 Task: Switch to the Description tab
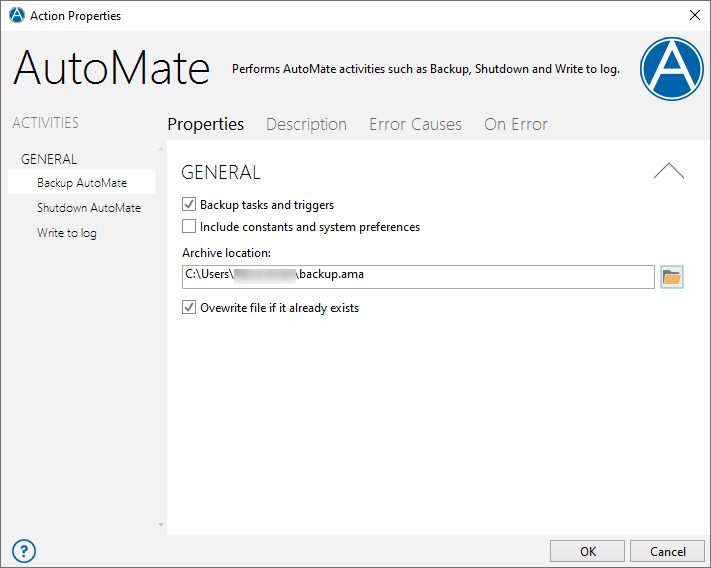306,124
